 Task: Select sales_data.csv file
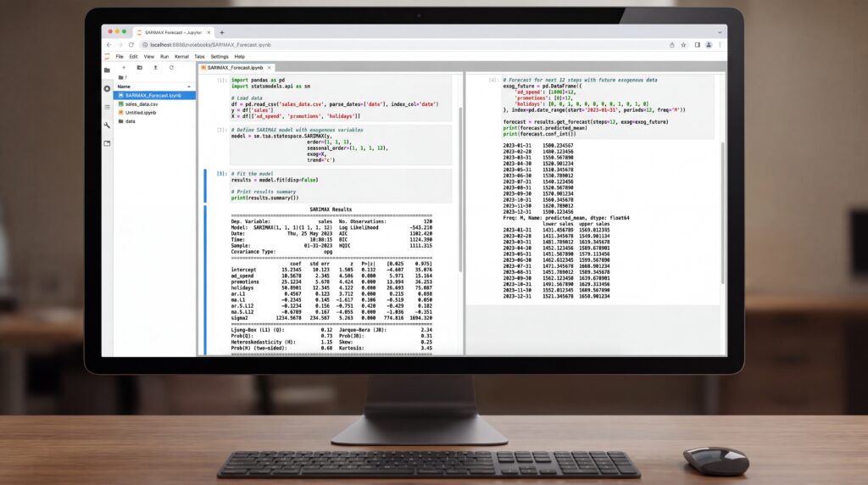click(x=154, y=104)
